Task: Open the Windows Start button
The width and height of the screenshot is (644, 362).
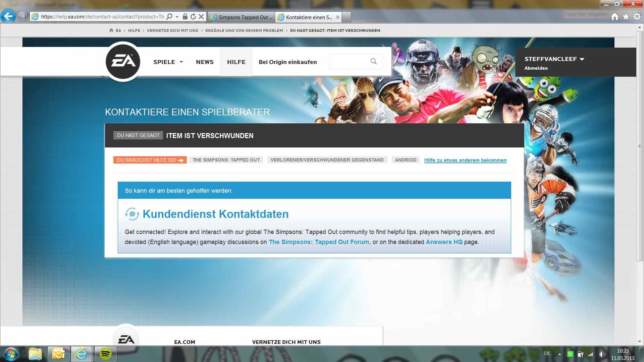Action: (x=10, y=354)
